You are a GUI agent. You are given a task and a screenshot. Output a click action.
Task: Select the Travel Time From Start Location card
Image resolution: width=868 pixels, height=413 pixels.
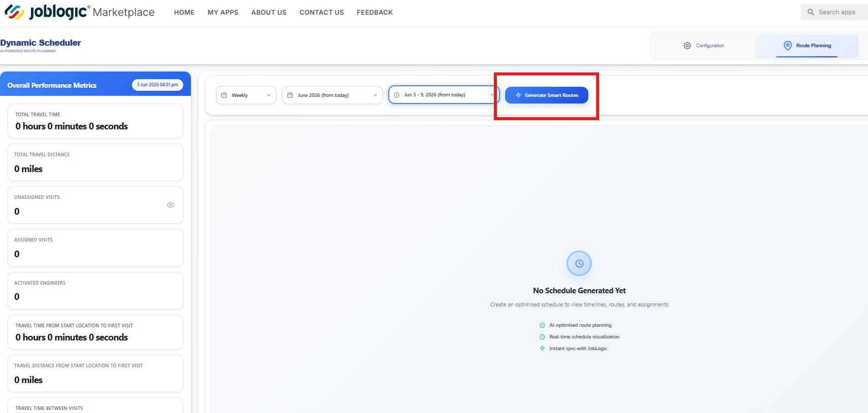pos(95,332)
